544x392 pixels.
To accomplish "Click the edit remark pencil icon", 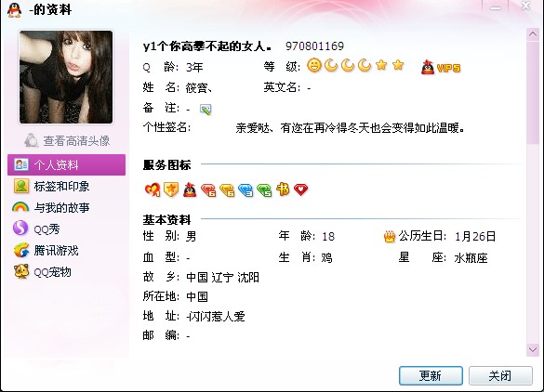I will pyautogui.click(x=206, y=110).
